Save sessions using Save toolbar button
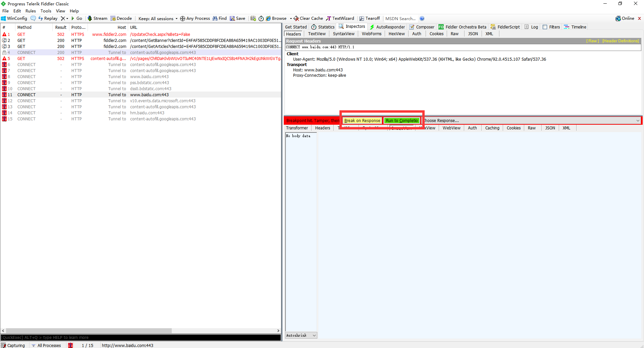Viewport: 644px width, 348px height. (x=237, y=18)
